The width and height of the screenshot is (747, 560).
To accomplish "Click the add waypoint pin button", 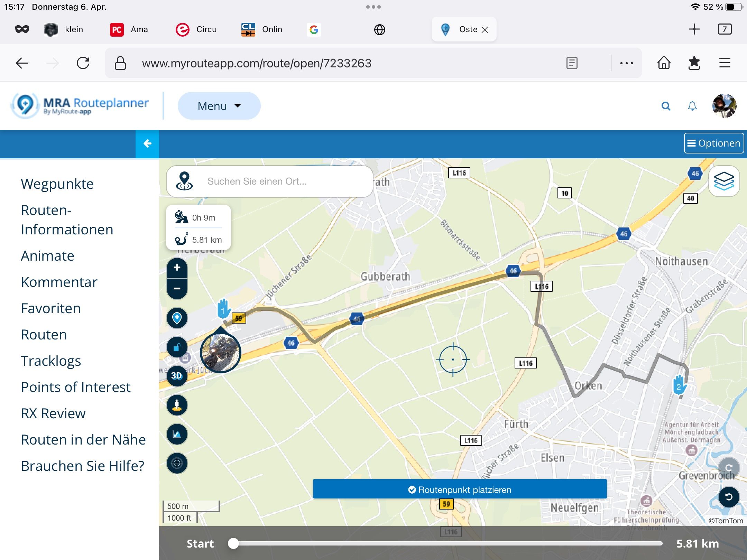I will pyautogui.click(x=177, y=318).
